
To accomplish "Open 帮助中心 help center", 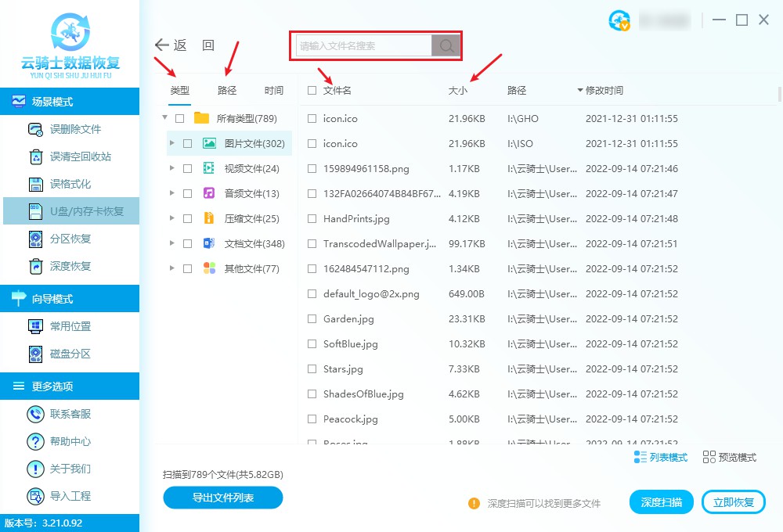I will (70, 441).
